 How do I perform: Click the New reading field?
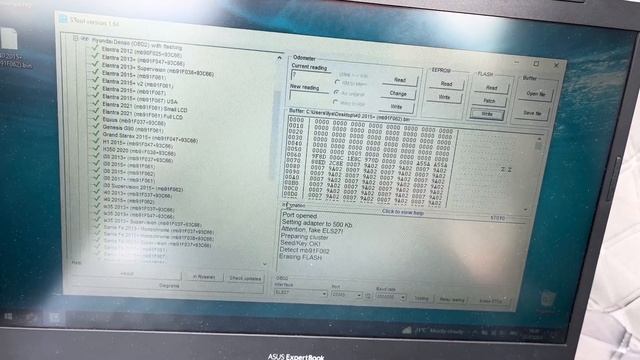pyautogui.click(x=309, y=96)
